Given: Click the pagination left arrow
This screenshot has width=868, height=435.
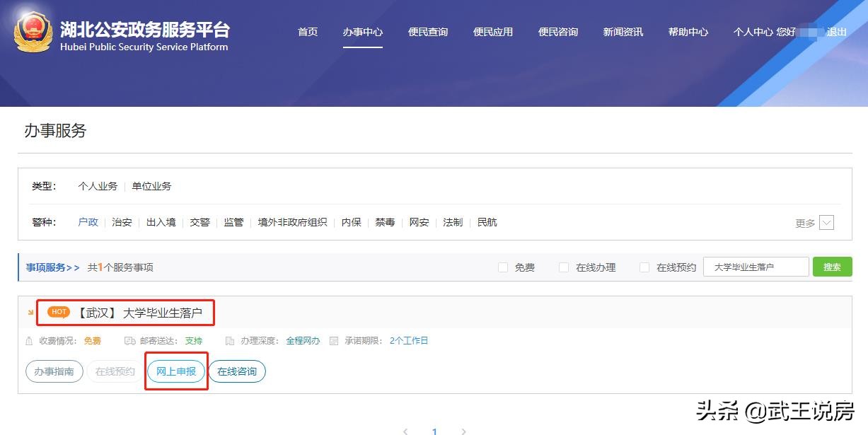Looking at the screenshot, I should 405,430.
